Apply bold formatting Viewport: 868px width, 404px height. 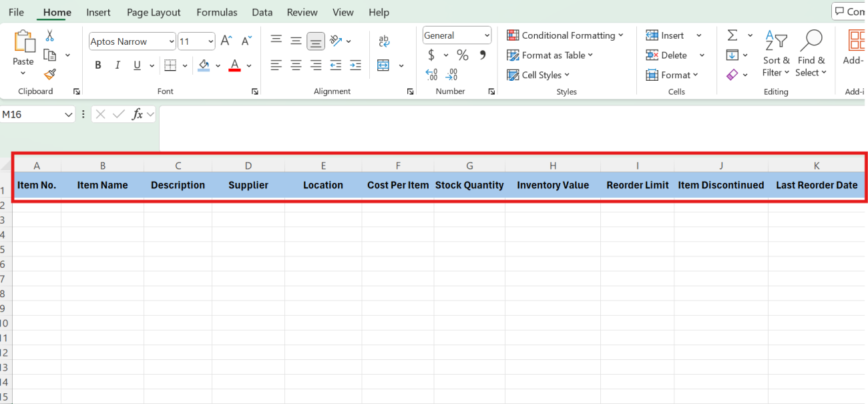click(x=97, y=65)
